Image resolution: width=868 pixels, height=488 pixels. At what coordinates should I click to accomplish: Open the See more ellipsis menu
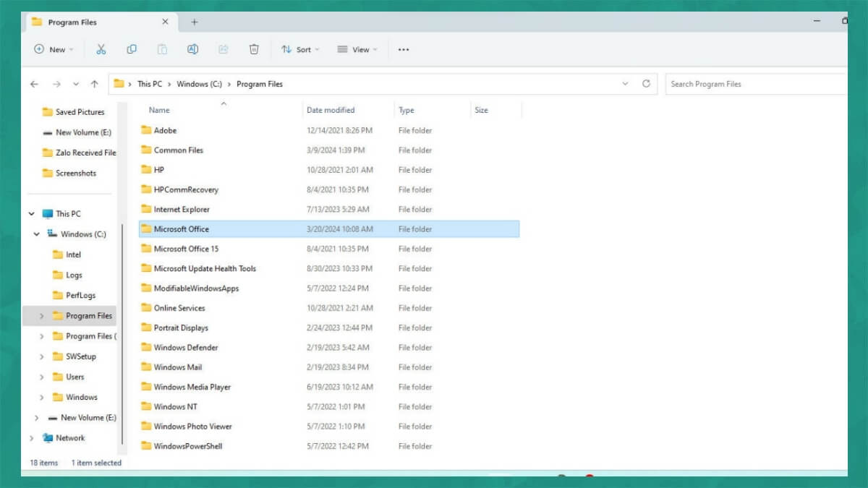point(404,49)
